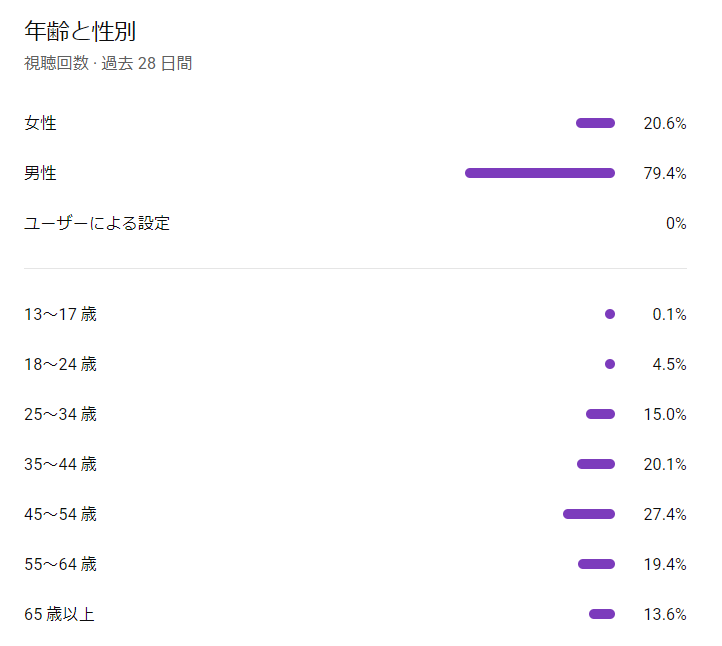Select the 25〜34 歳 age row
This screenshot has width=722, height=646.
(x=61, y=414)
